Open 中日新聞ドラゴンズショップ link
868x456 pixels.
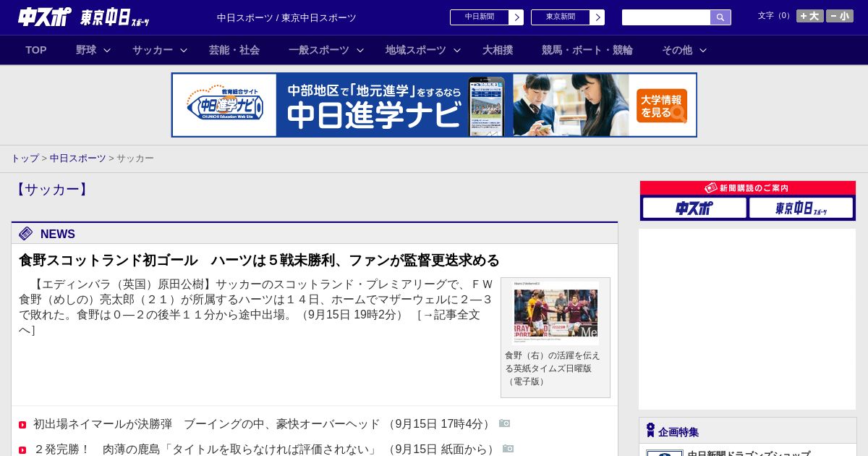(749, 453)
